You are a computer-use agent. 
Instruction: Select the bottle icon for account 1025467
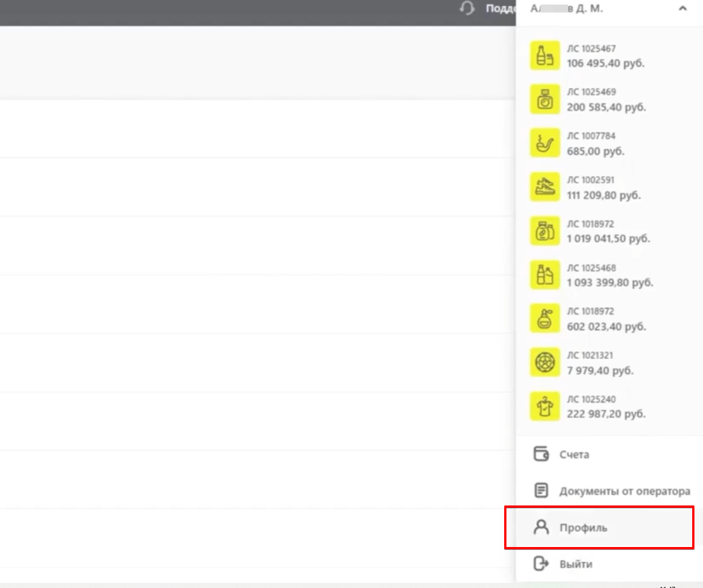[x=545, y=56]
